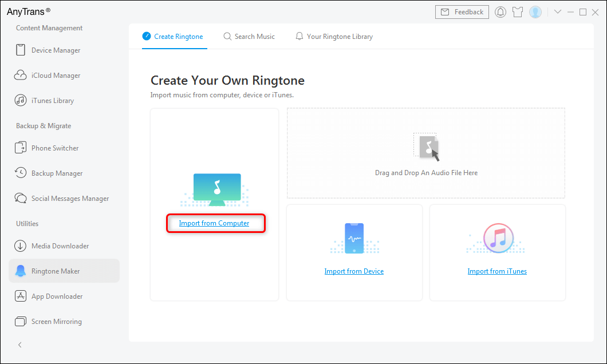Click the Screen Mirroring icon
This screenshot has width=607, height=364.
pyautogui.click(x=21, y=321)
